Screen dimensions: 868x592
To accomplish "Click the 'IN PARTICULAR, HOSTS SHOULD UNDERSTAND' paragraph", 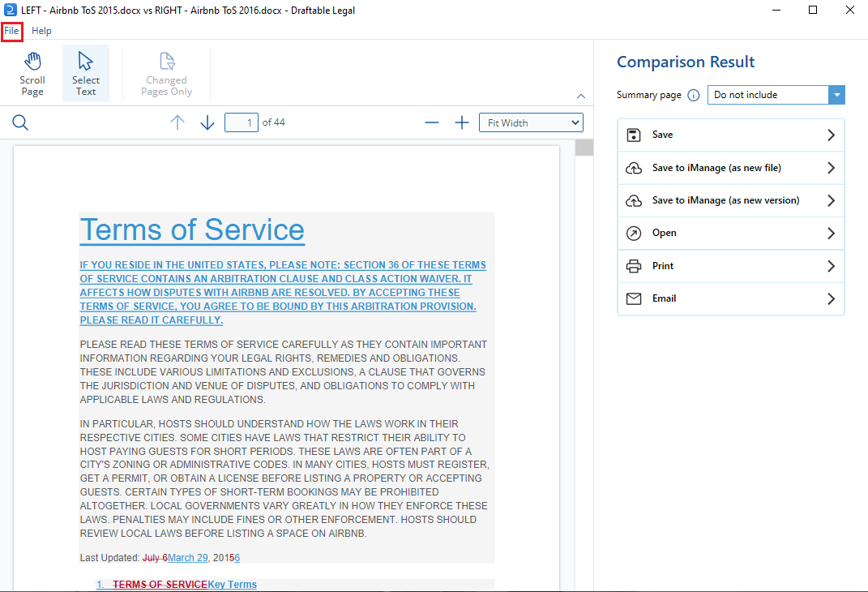I will [x=284, y=478].
